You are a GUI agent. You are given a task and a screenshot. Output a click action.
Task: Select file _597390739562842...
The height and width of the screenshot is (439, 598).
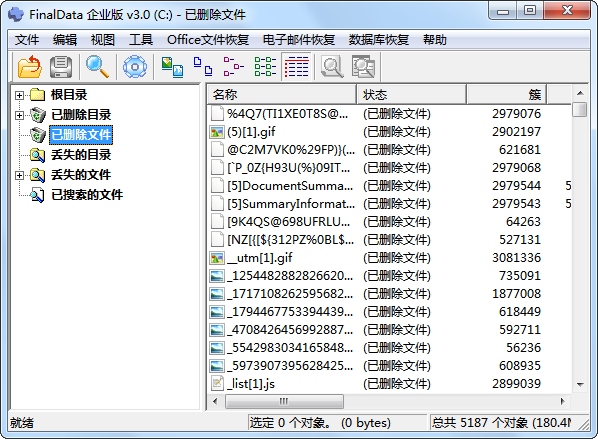coord(291,366)
